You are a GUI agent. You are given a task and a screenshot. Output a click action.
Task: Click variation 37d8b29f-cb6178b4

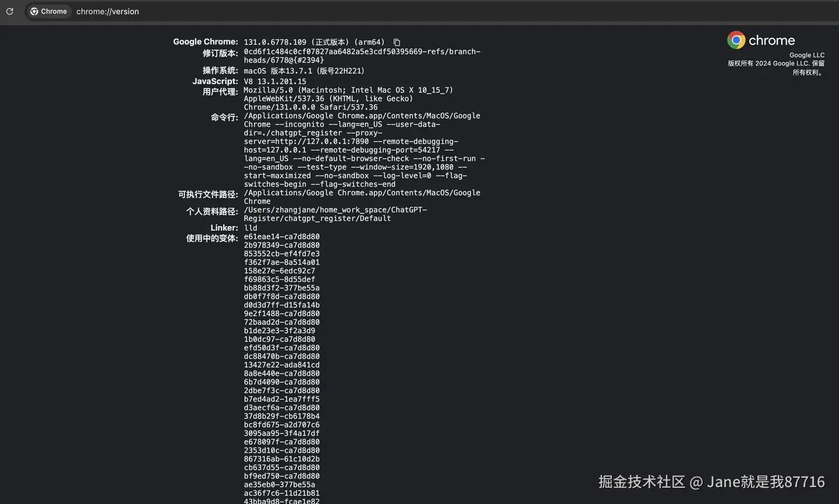[281, 416]
